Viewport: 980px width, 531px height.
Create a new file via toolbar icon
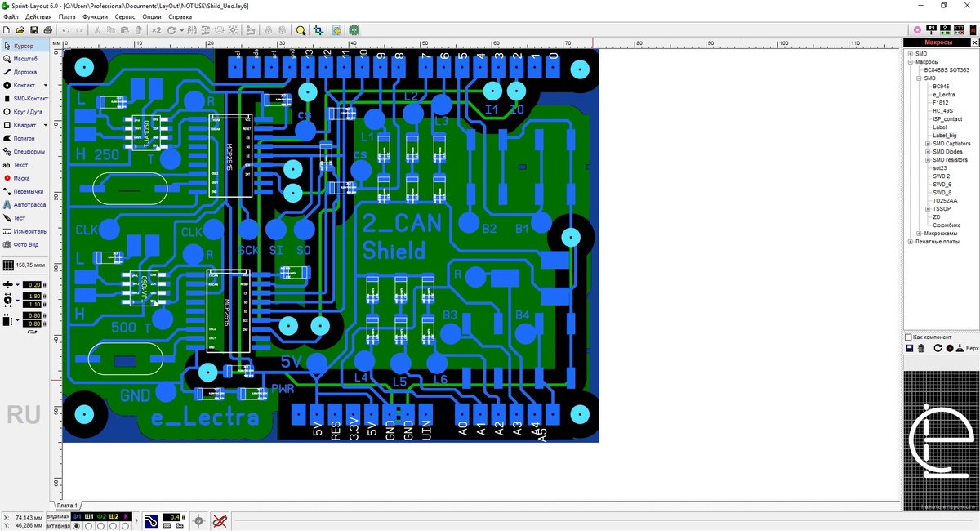click(x=7, y=30)
